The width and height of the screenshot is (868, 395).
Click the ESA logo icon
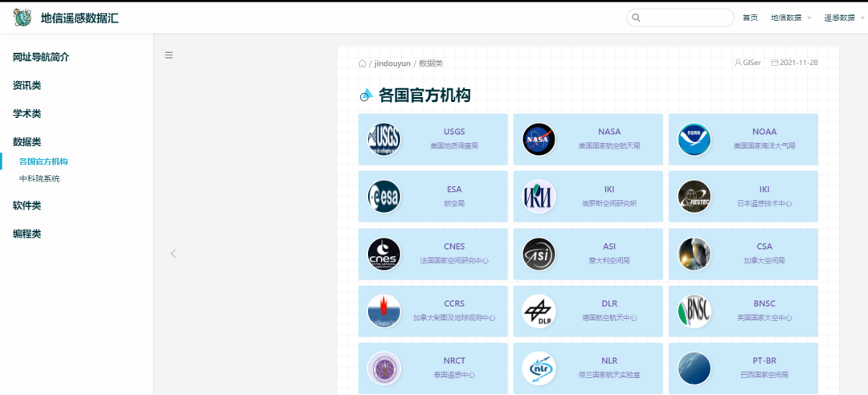[384, 197]
